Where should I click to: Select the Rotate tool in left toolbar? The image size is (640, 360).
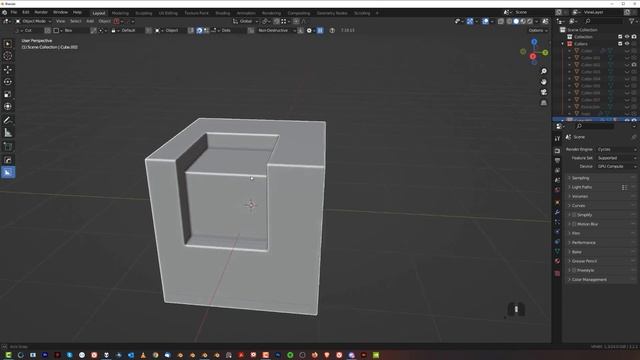8,82
